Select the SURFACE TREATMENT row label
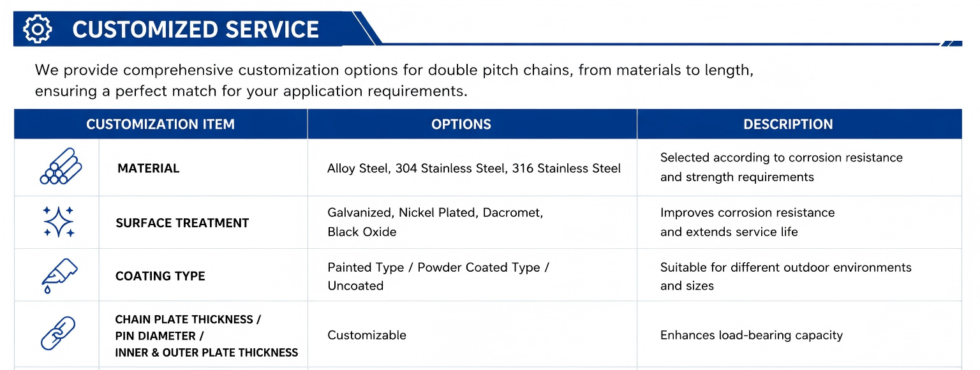The image size is (980, 370). coord(182,223)
